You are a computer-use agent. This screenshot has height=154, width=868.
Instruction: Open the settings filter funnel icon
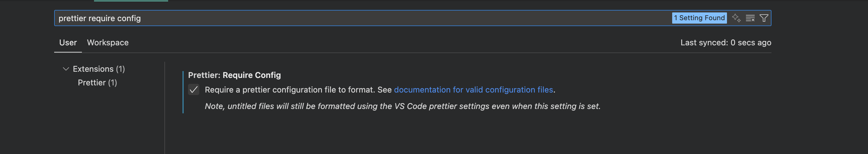tap(764, 18)
